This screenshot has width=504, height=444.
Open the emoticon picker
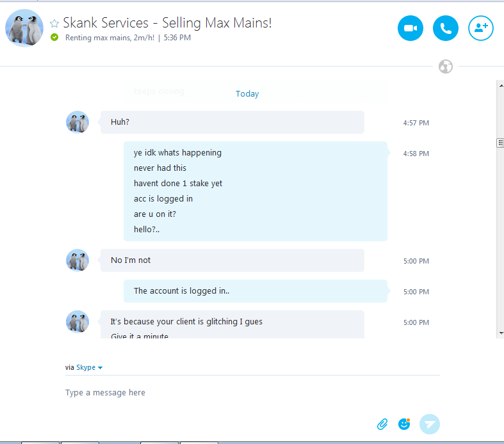point(404,424)
